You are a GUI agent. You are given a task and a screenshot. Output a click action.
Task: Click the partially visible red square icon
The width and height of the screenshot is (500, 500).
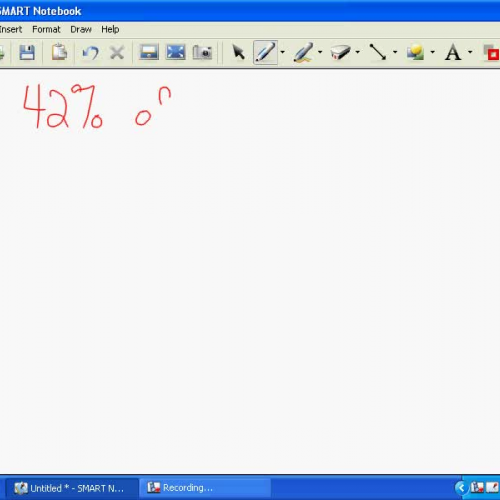click(492, 53)
